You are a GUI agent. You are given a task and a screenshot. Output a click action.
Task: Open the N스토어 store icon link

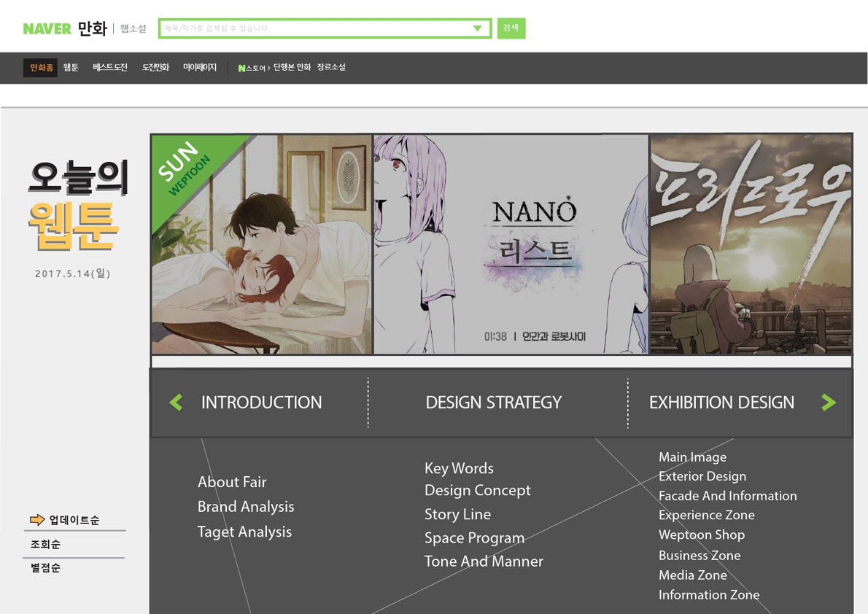252,68
